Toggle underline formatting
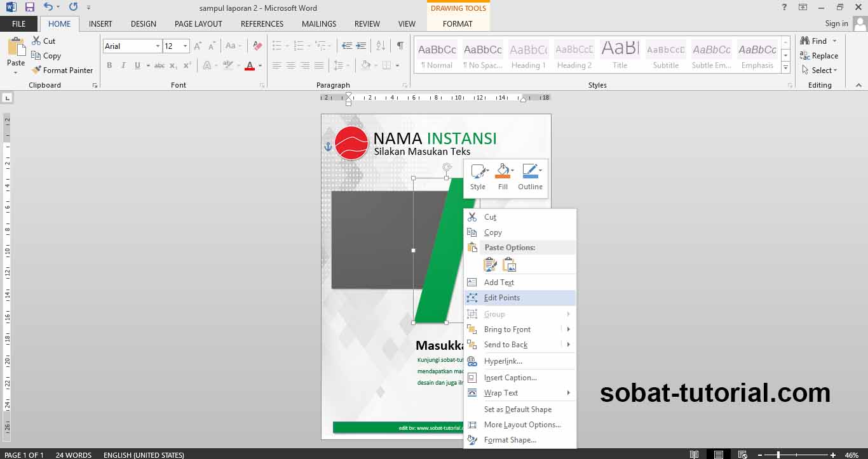The width and height of the screenshot is (868, 459). pos(137,65)
